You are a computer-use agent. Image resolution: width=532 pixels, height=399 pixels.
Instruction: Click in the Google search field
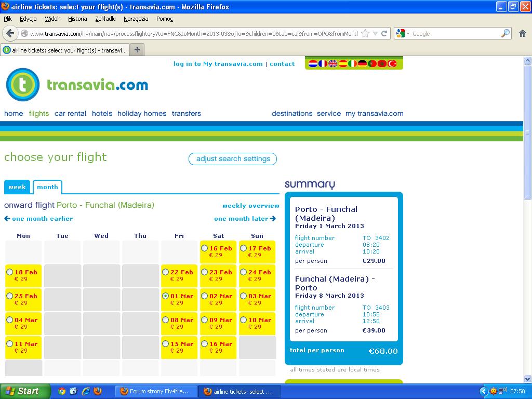pos(455,34)
